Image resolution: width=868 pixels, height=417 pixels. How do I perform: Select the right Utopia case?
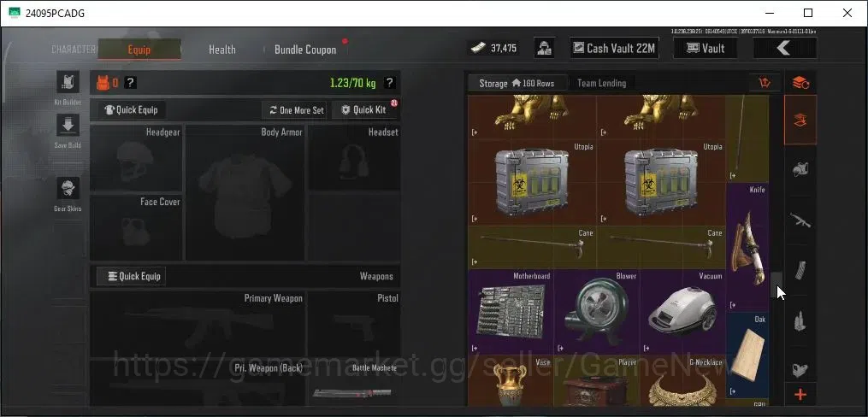(661, 182)
